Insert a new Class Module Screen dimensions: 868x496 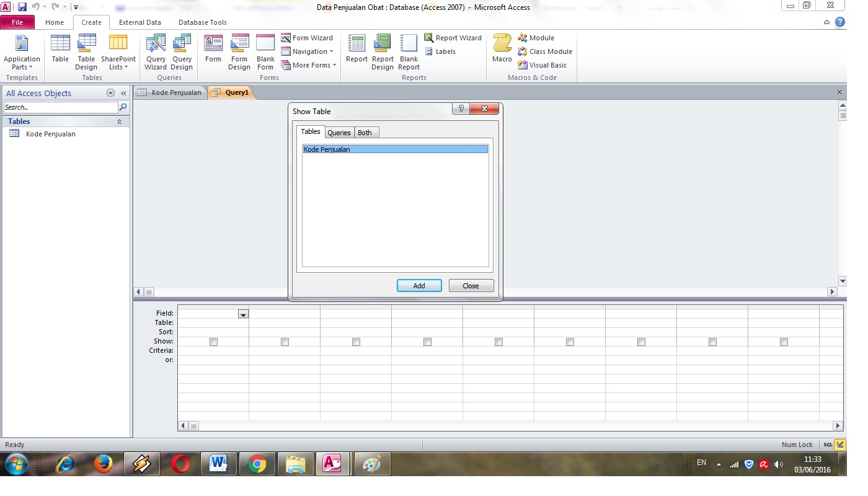tap(545, 51)
